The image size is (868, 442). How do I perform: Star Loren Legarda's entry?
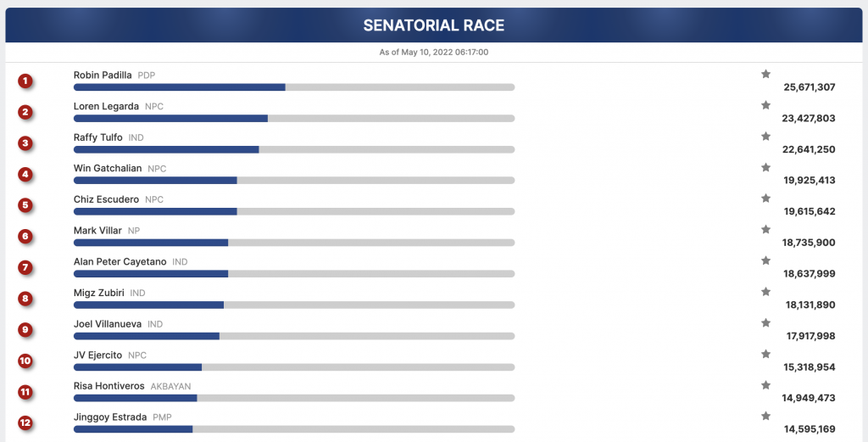765,104
